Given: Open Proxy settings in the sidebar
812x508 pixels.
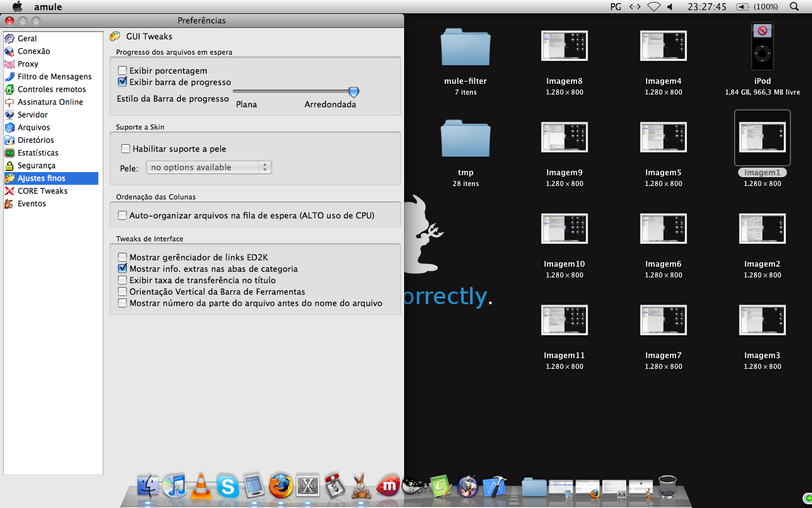Looking at the screenshot, I should (x=27, y=64).
